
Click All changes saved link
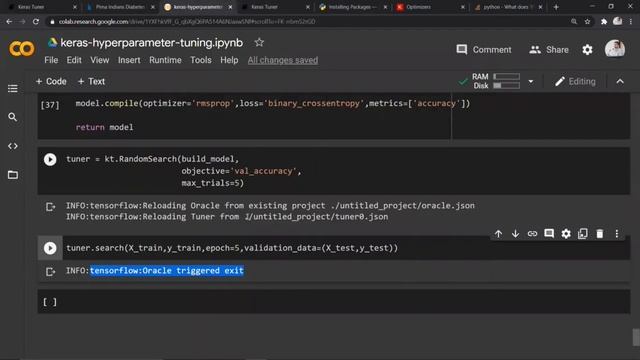click(283, 60)
